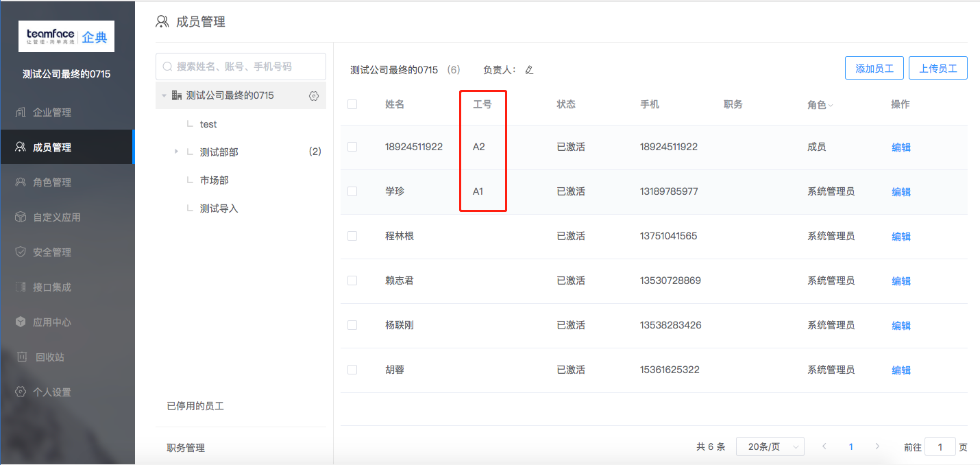
Task: Select the checkbox for 程林根
Action: 352,236
